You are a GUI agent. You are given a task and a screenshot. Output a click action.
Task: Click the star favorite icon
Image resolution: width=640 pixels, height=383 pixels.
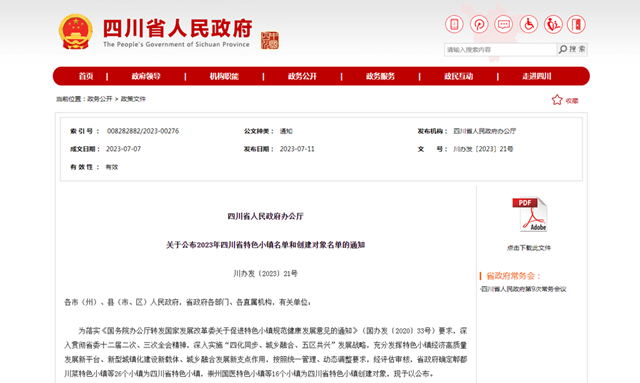557,100
